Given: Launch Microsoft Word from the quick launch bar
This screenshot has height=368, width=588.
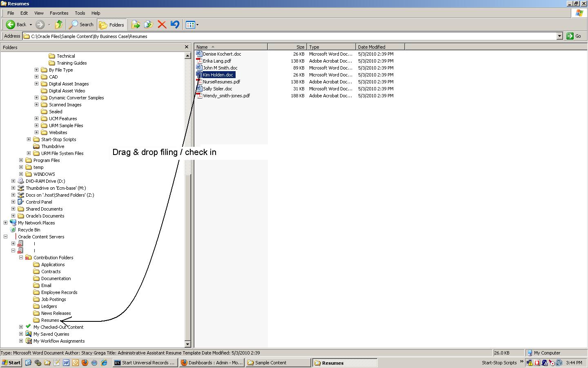Looking at the screenshot, I should coord(66,363).
